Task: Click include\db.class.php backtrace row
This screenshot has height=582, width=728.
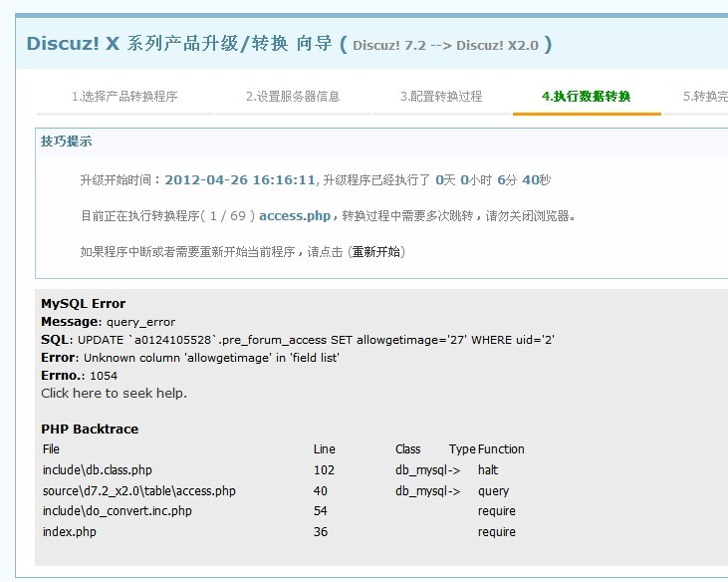Action: point(98,470)
